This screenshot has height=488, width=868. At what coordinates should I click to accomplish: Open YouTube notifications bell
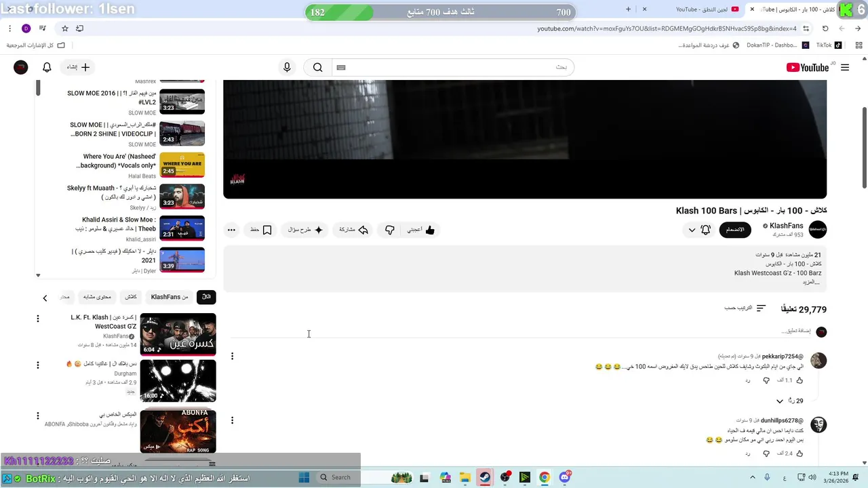[47, 67]
